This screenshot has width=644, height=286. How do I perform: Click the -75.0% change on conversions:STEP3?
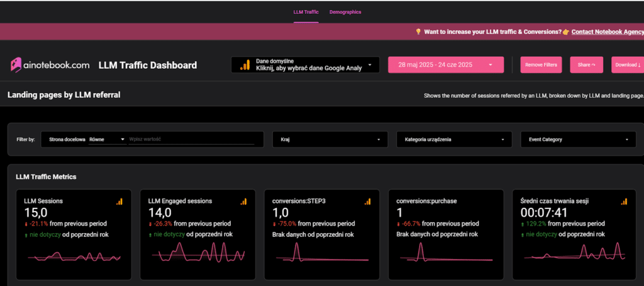point(287,224)
